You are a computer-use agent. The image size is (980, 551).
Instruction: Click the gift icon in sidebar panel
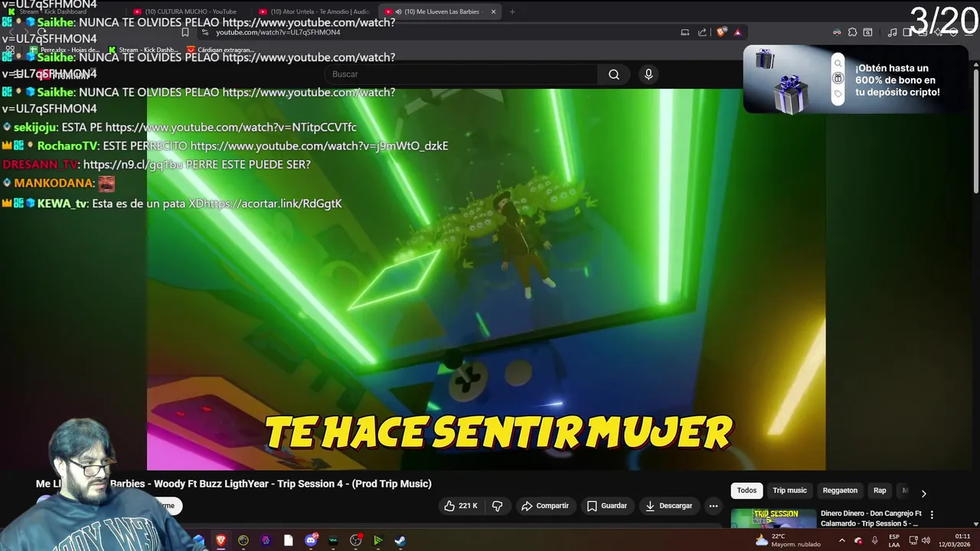[x=838, y=78]
